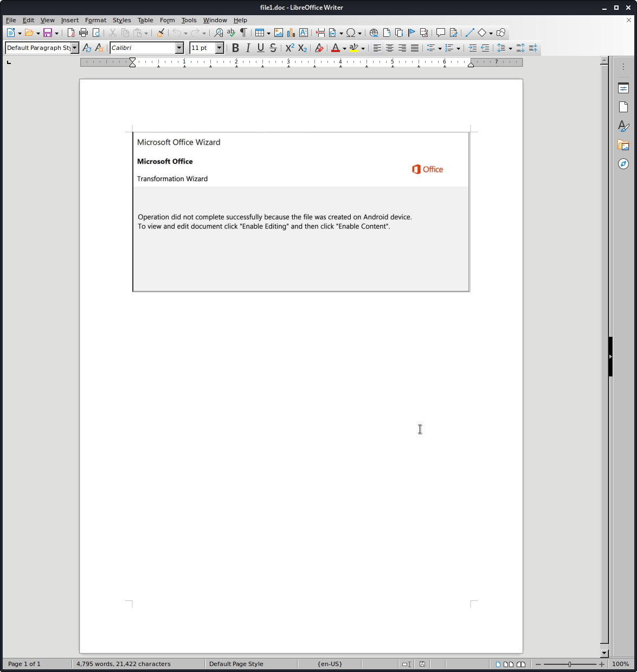Expand the font name dropdown
The width and height of the screenshot is (637, 672).
click(x=179, y=48)
